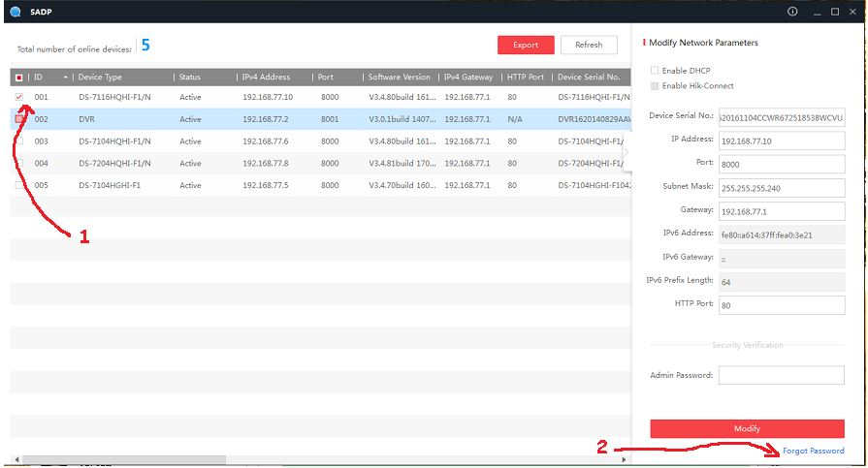Click the ID column sort arrow
Viewport: 868px width, 468px height.
click(66, 77)
